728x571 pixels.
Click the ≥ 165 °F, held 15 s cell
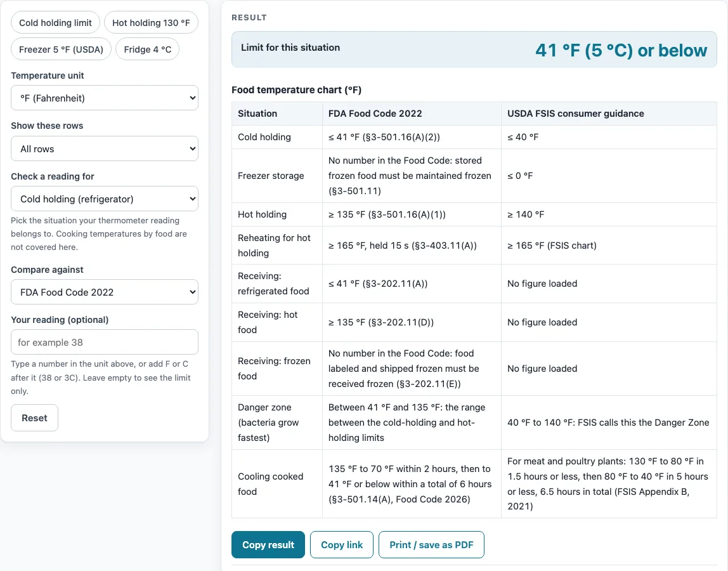(412, 246)
